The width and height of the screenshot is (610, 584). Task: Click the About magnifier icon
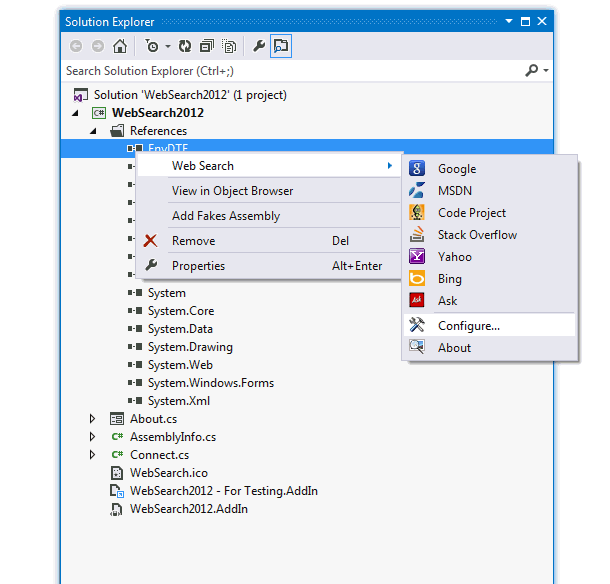click(x=417, y=346)
